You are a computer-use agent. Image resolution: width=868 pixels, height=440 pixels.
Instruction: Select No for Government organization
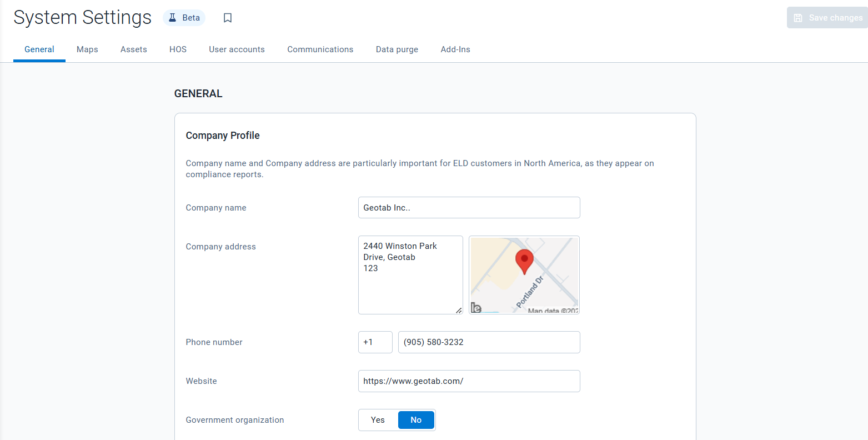coord(416,419)
